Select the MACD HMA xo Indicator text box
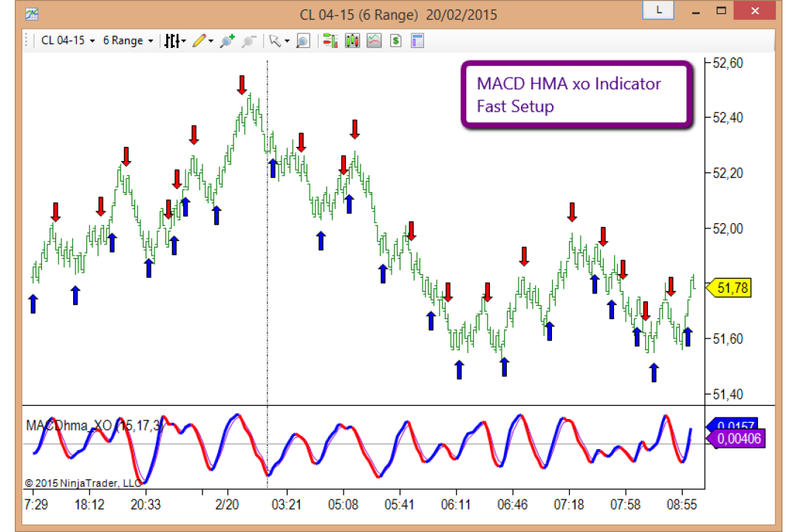 [577, 95]
